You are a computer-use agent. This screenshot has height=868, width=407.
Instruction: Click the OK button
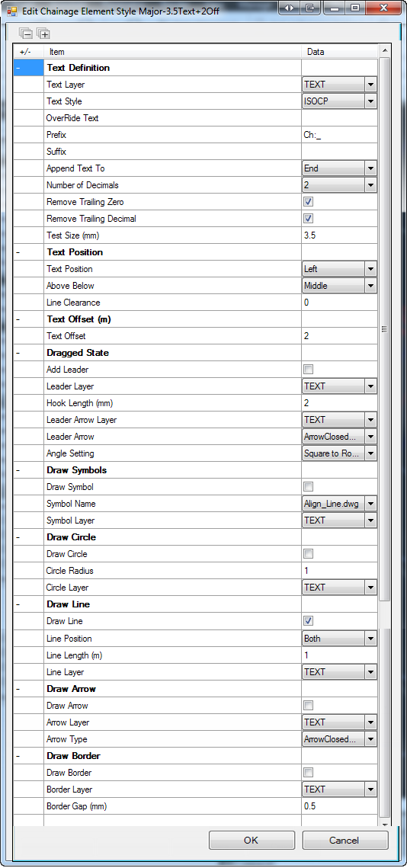coord(251,840)
